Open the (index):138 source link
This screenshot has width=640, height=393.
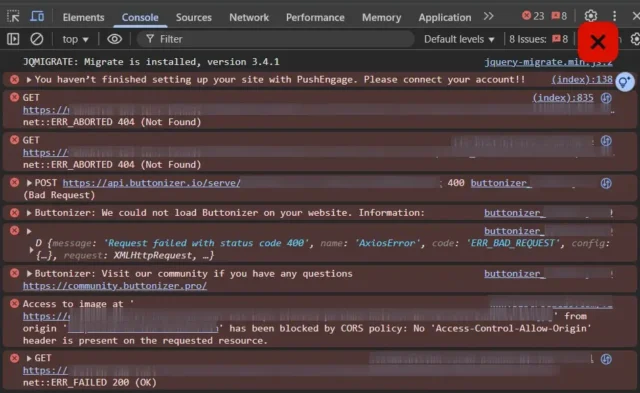click(x=582, y=80)
